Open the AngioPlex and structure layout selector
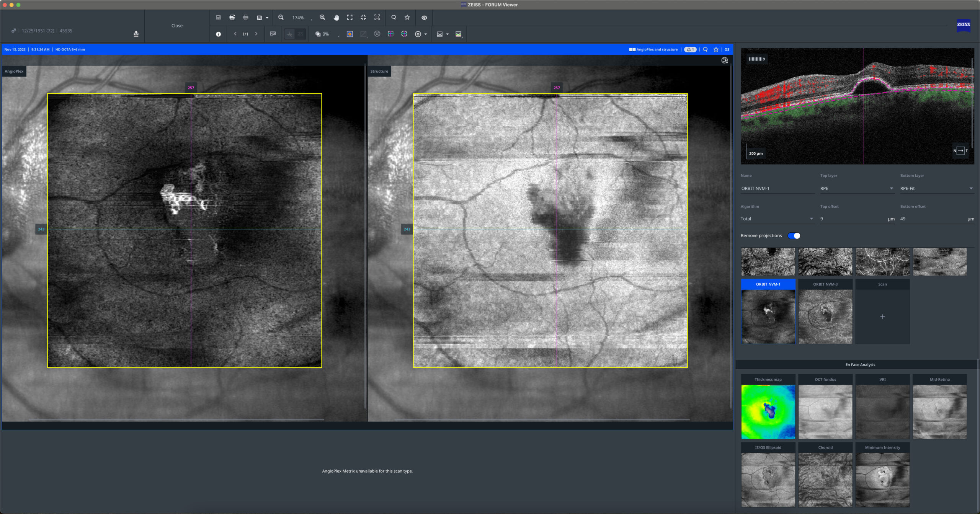Image resolution: width=980 pixels, height=514 pixels. coord(653,49)
